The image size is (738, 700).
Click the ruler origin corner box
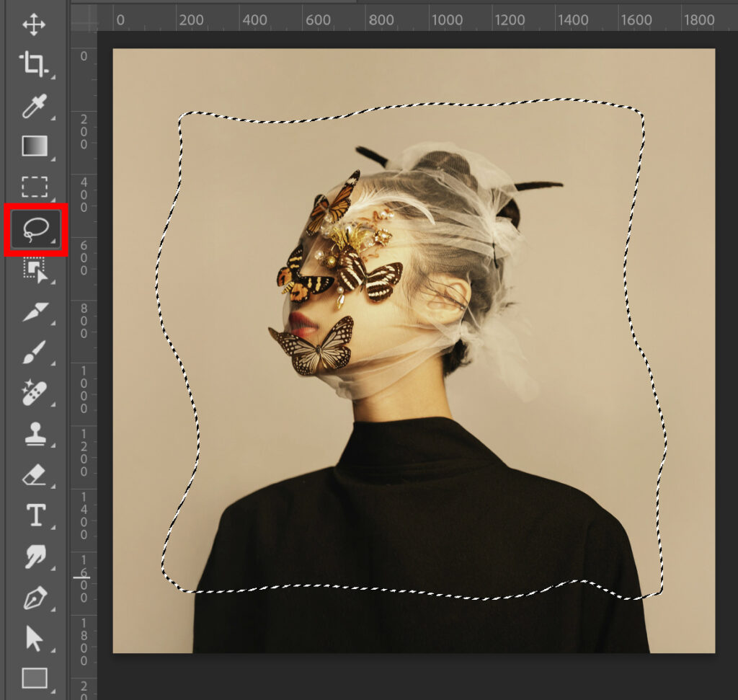[83, 17]
